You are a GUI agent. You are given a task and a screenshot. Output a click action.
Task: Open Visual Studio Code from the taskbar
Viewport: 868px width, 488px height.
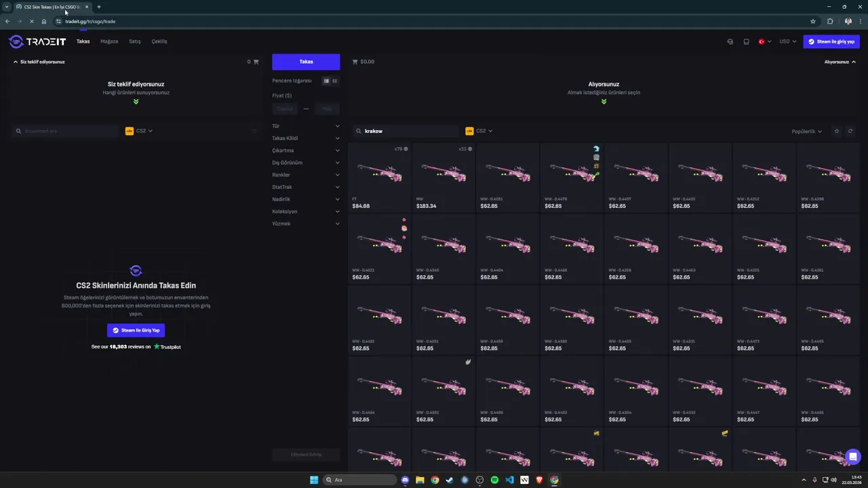click(x=509, y=480)
